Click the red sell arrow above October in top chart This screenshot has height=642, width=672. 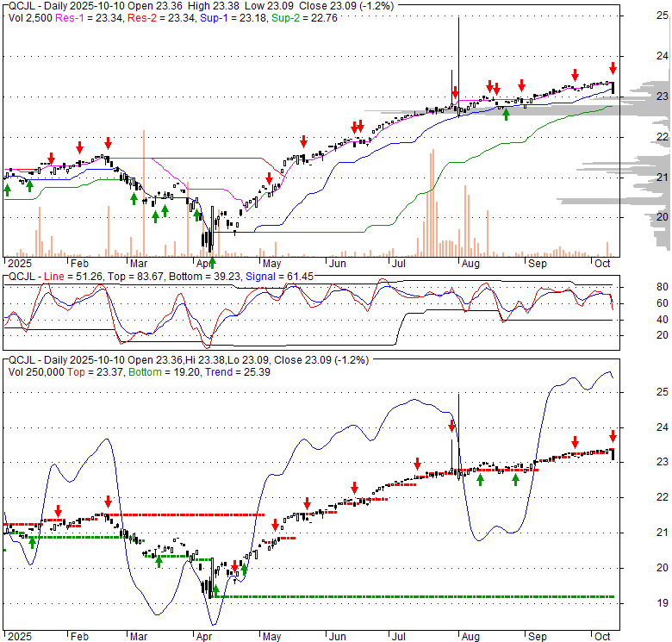(613, 68)
